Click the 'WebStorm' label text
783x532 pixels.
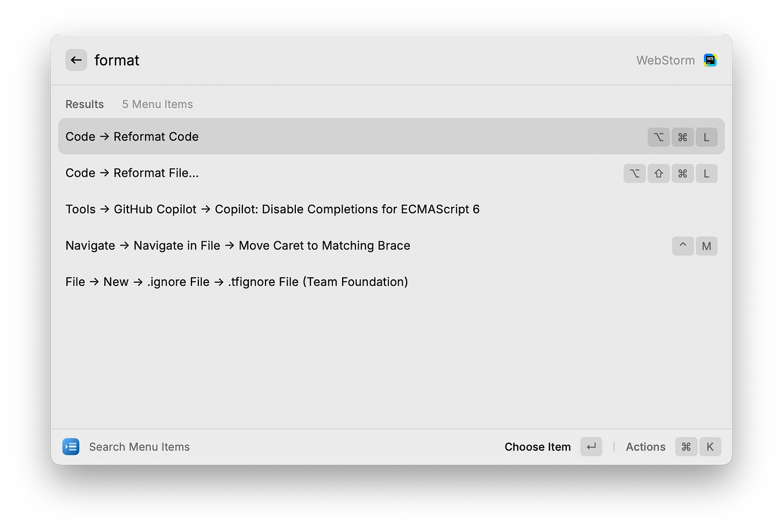click(x=665, y=60)
